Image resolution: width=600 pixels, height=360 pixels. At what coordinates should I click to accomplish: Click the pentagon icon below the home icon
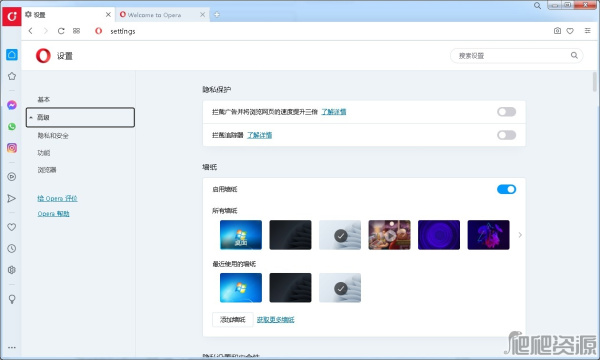coord(12,76)
